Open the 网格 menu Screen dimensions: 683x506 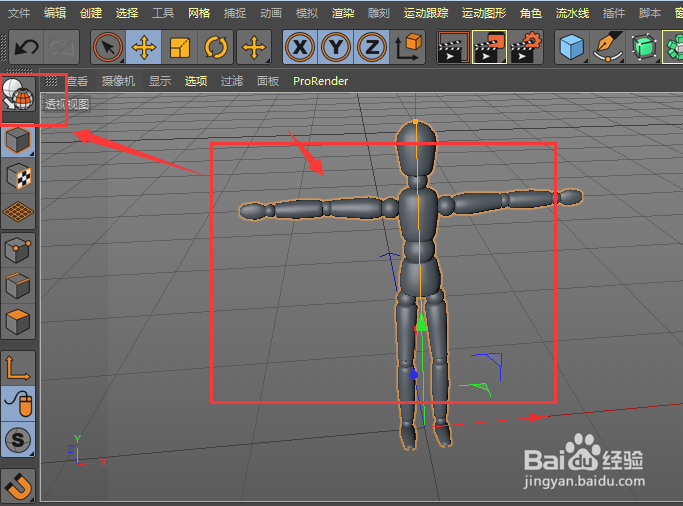coord(199,13)
